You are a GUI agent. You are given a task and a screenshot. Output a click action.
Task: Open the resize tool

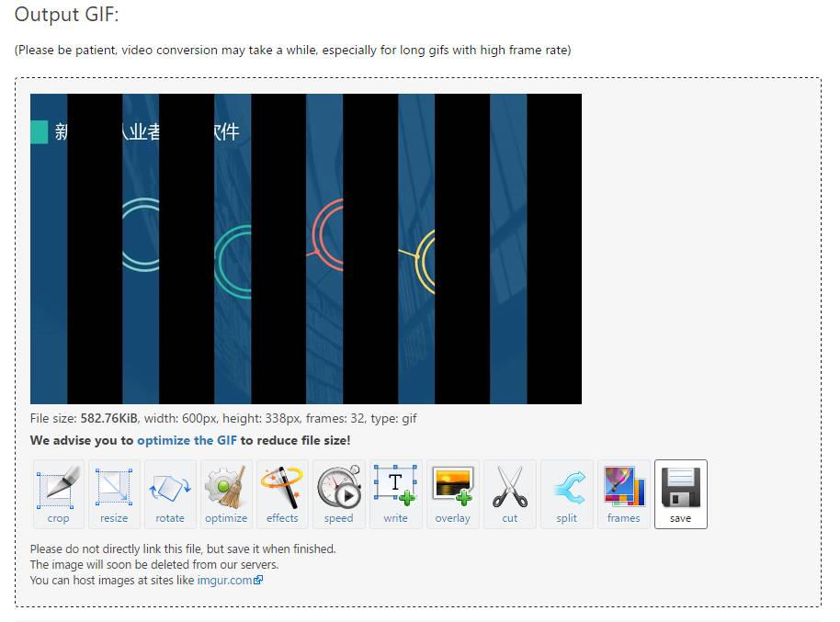click(114, 493)
